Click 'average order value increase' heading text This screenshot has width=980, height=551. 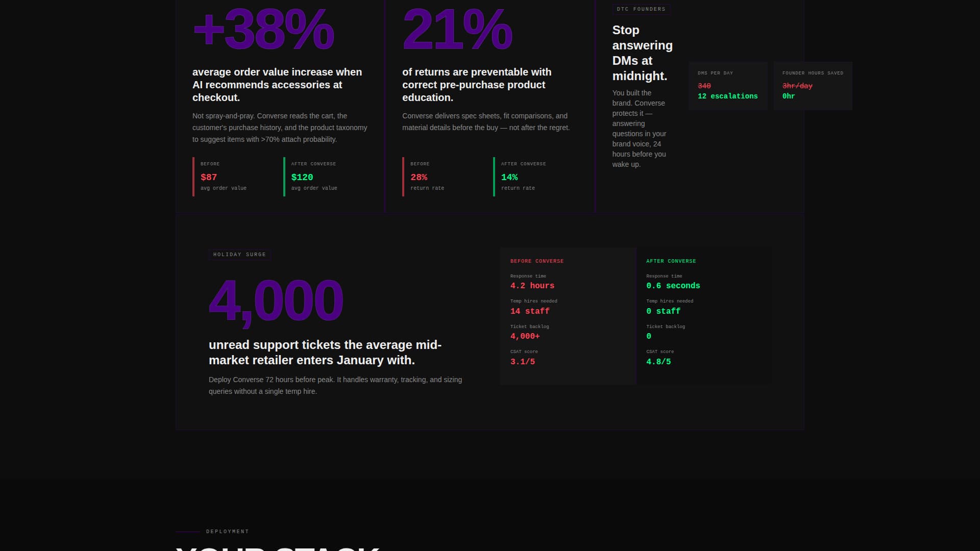click(277, 85)
